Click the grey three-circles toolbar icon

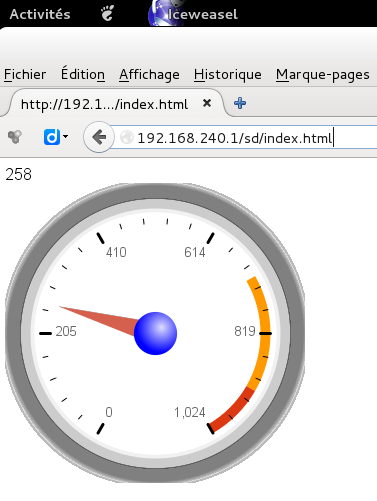tap(15, 137)
